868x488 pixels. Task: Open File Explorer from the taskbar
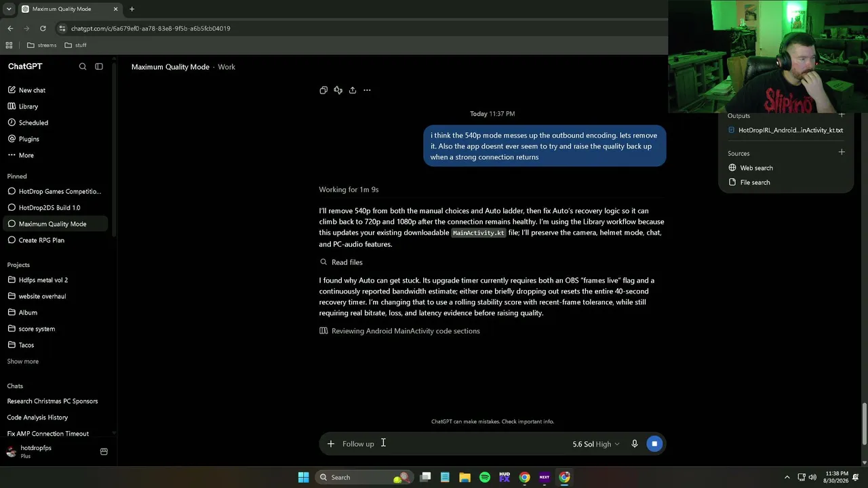click(465, 477)
